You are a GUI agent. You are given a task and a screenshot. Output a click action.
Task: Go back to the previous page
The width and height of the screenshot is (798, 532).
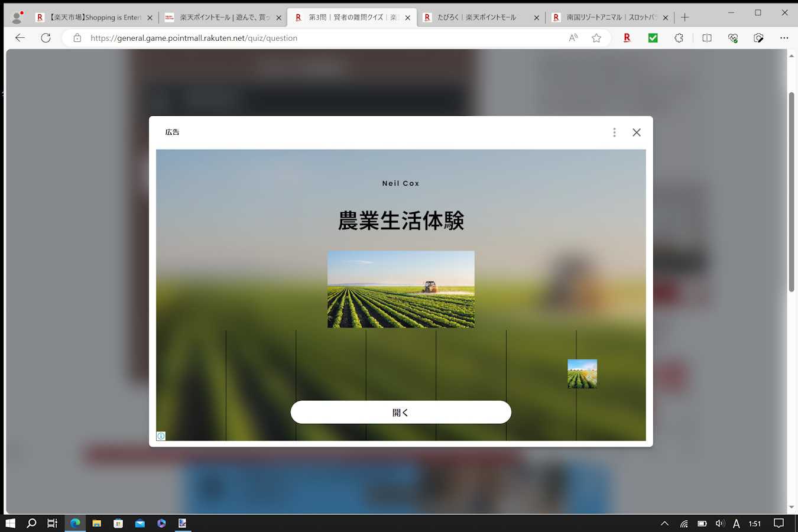coord(20,38)
